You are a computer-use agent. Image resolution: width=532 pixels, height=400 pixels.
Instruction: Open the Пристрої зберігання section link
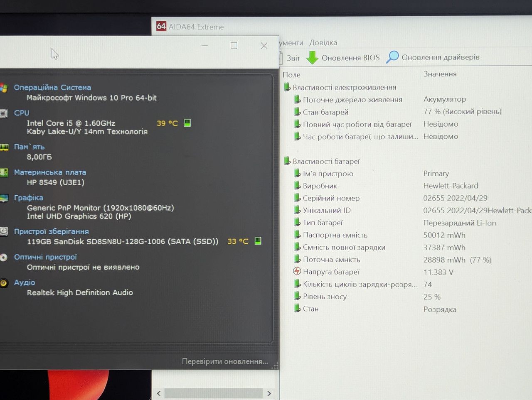(52, 231)
